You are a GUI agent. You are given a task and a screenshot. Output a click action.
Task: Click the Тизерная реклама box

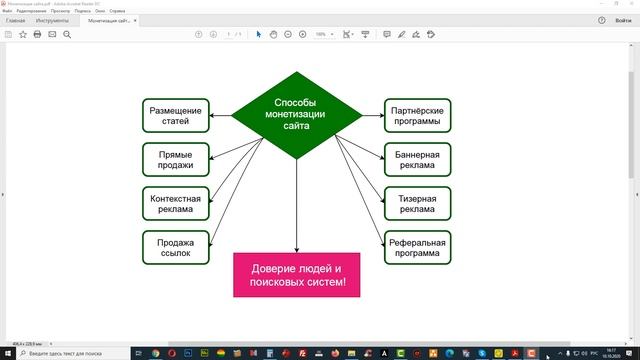(x=418, y=204)
